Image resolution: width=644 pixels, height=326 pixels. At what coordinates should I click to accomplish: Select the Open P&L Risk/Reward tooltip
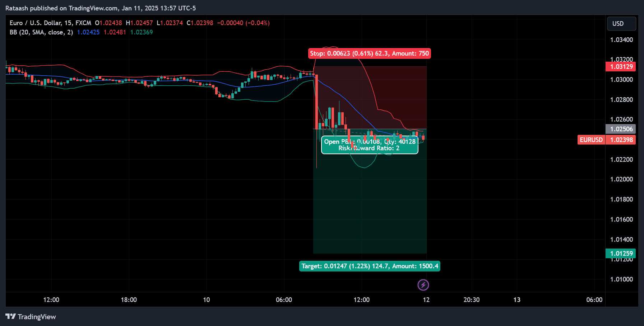(x=369, y=145)
